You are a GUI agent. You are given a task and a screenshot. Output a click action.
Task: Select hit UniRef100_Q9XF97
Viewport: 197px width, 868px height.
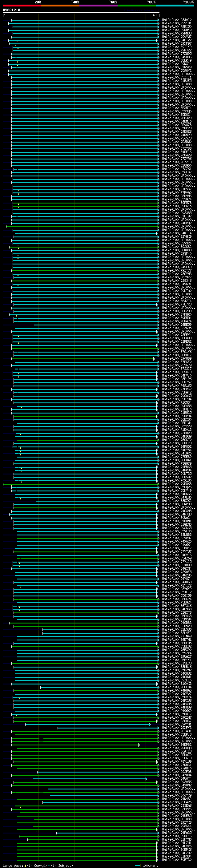(176, 43)
